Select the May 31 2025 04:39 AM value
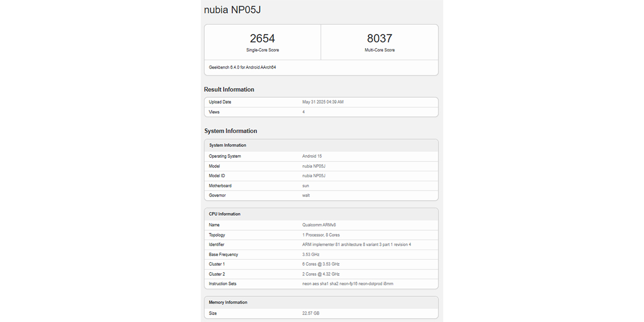This screenshot has height=322, width=644. (x=323, y=102)
